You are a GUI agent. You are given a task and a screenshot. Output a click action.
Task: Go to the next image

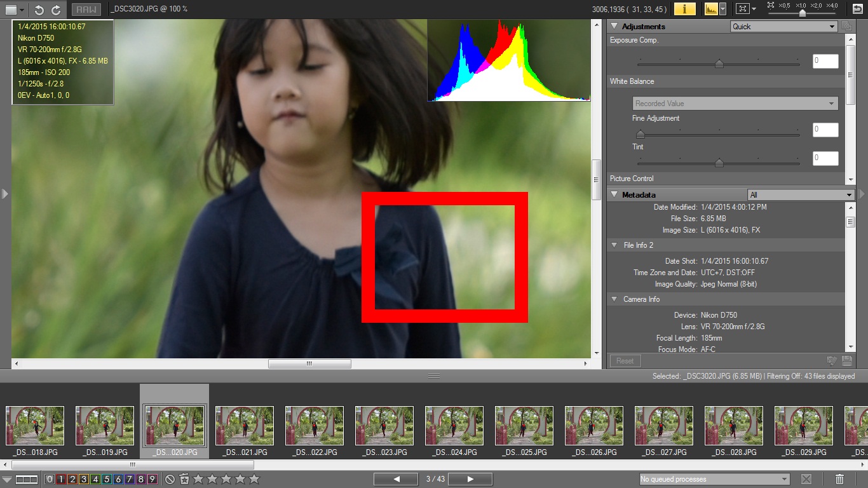coord(470,479)
